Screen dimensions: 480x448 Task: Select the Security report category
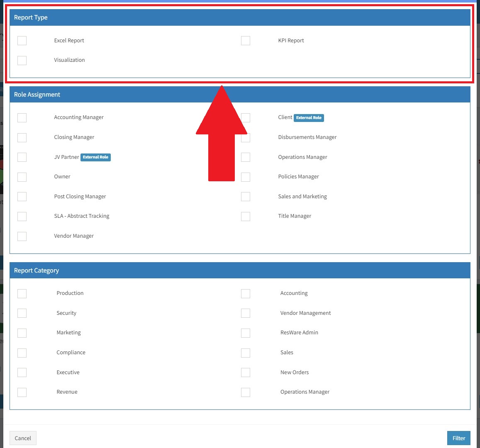click(22, 313)
